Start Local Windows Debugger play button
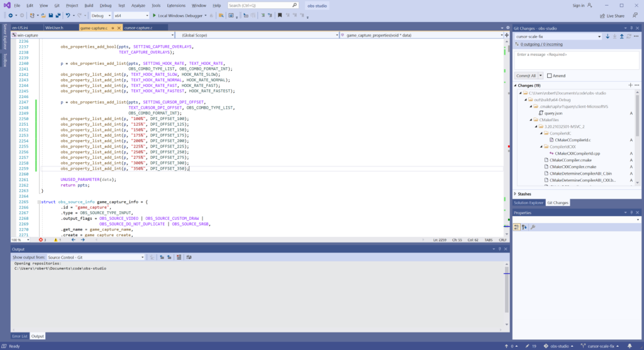 [x=155, y=16]
